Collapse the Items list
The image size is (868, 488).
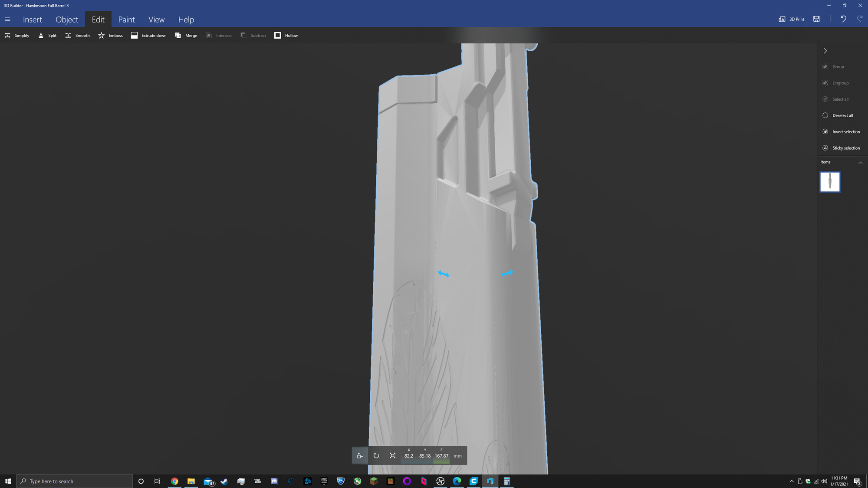[x=860, y=162]
